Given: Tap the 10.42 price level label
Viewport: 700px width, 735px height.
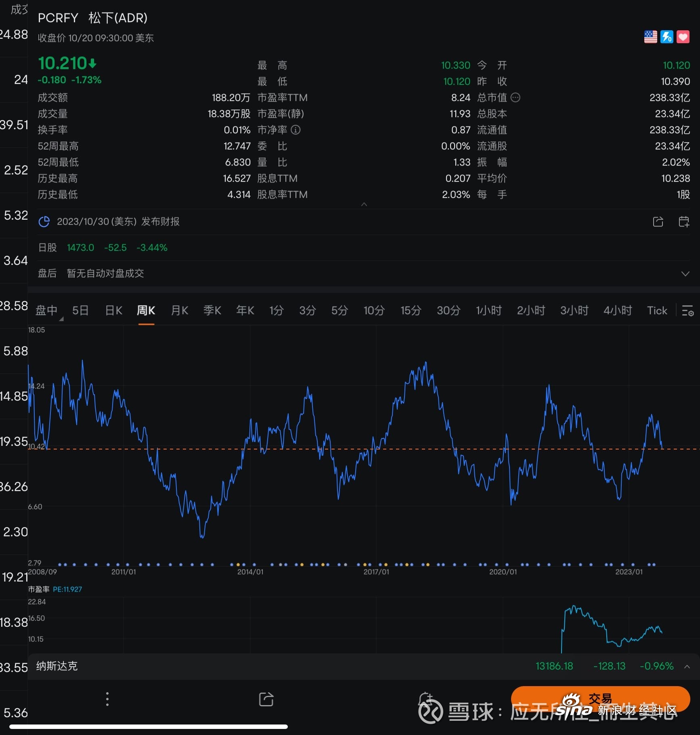Looking at the screenshot, I should (37, 446).
